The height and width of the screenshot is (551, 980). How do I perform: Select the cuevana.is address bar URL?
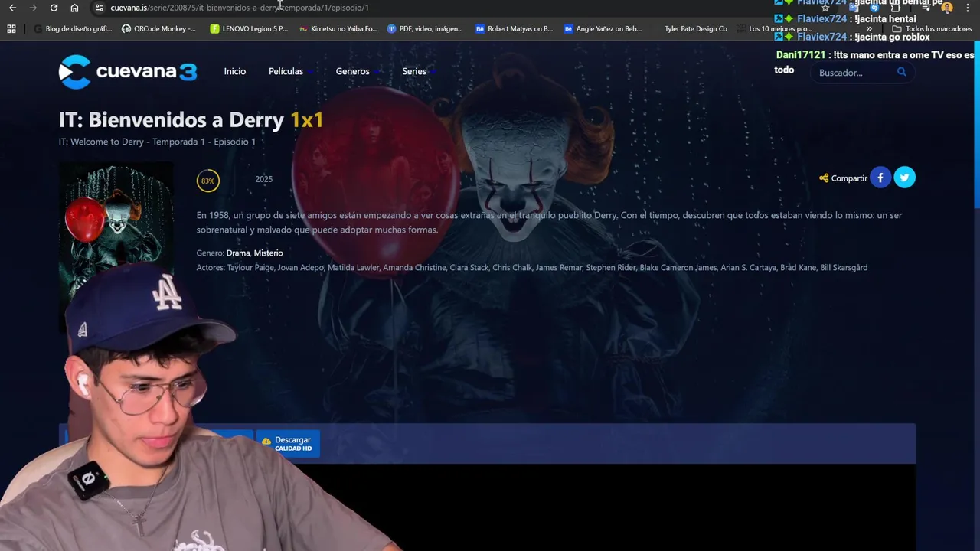239,8
